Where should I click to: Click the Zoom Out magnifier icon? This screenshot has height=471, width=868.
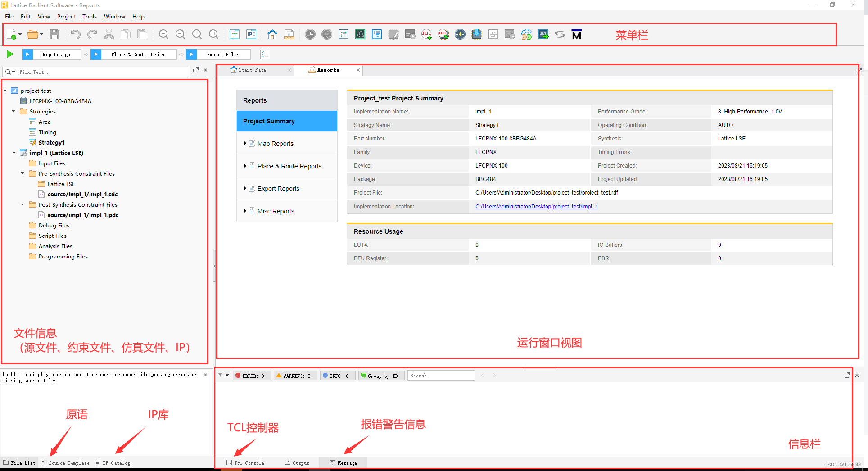[181, 34]
